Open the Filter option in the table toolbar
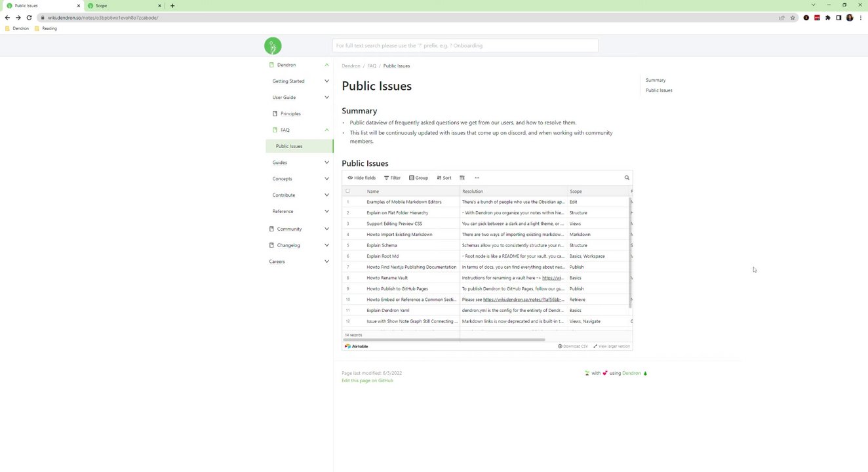 [392, 178]
